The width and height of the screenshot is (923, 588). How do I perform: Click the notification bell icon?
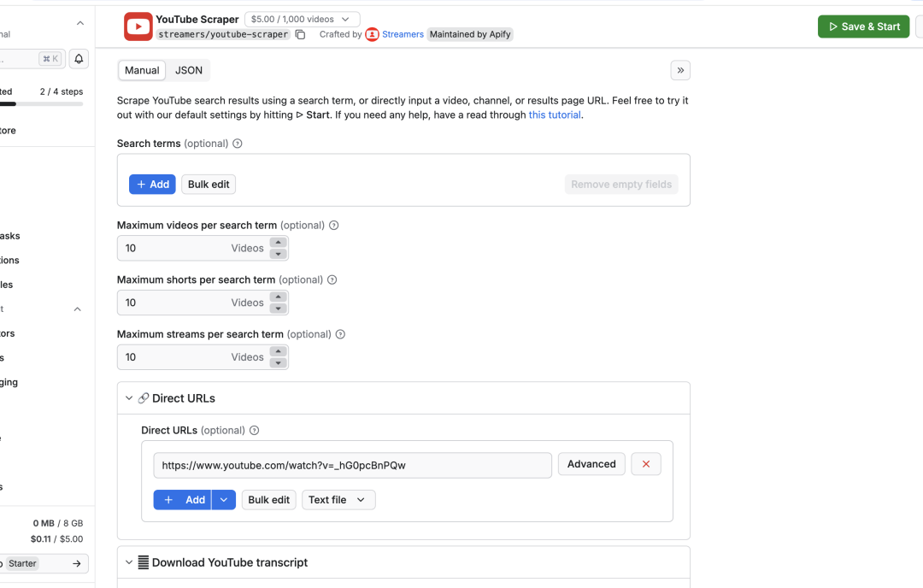point(79,59)
